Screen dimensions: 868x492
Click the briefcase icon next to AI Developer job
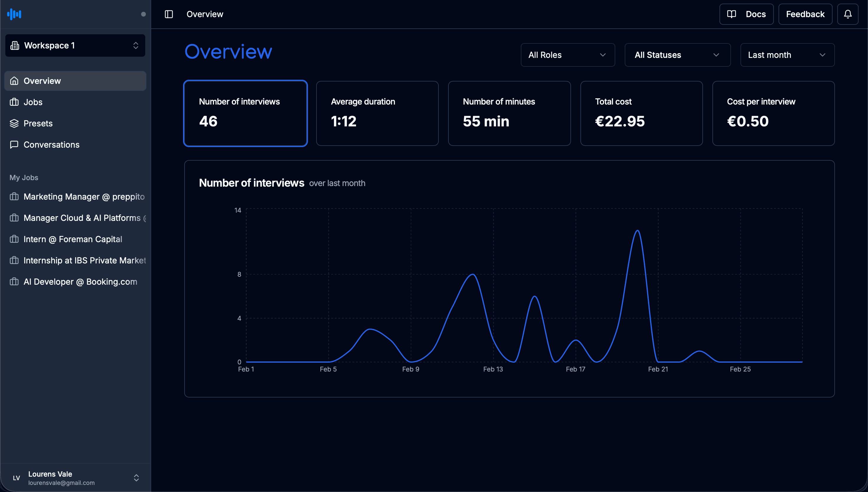14,281
